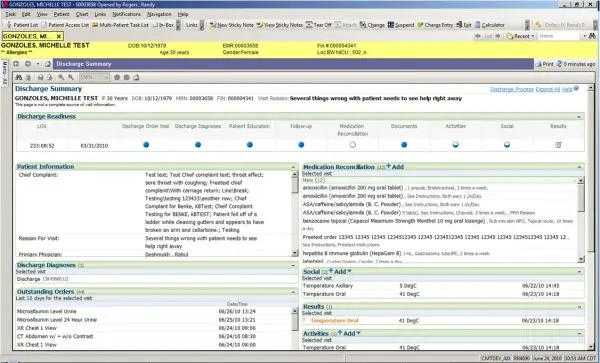Open the Chart menu
The width and height of the screenshot is (600, 363).
82,14
